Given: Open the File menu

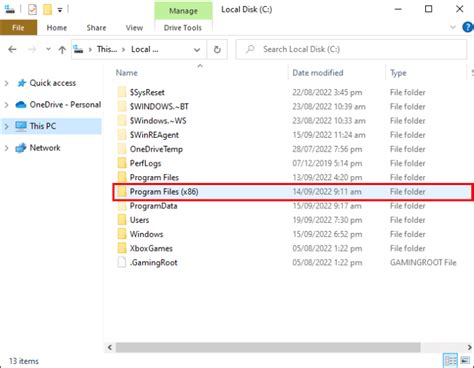Looking at the screenshot, I should [18, 28].
